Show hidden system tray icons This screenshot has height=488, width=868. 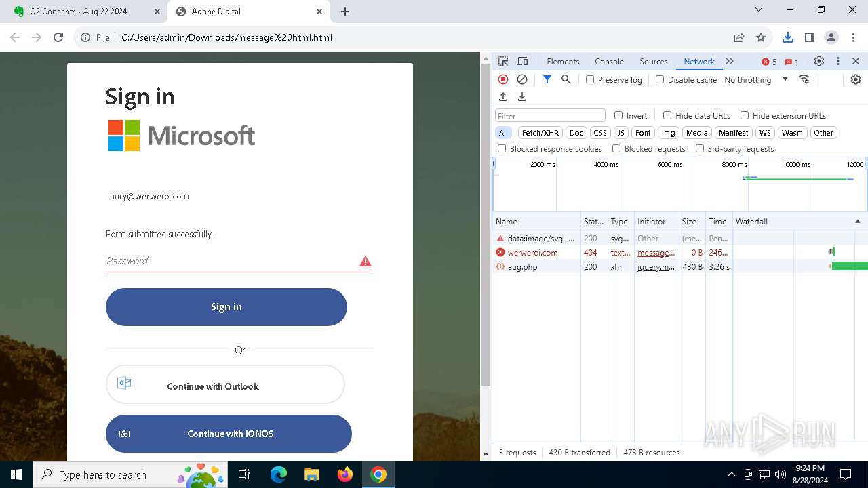[x=731, y=474]
